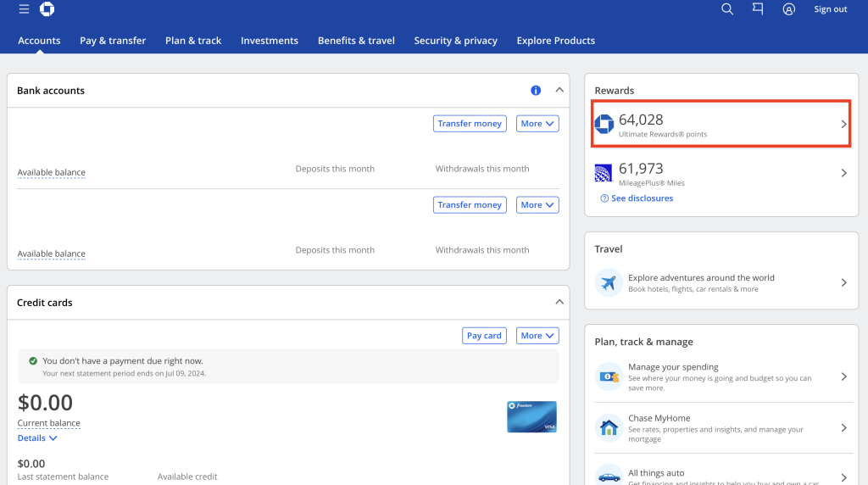This screenshot has height=485, width=868.
Task: Click the All things auto car icon
Action: pos(609,477)
